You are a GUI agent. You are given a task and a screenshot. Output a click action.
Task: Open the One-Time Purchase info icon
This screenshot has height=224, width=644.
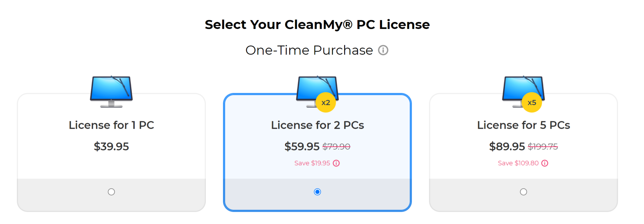coord(383,50)
